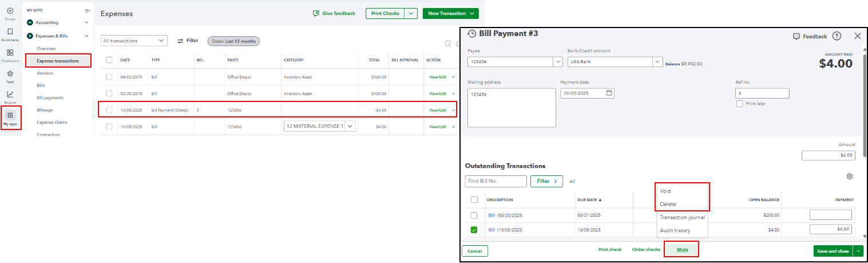Click the Print Checks button

tap(385, 13)
